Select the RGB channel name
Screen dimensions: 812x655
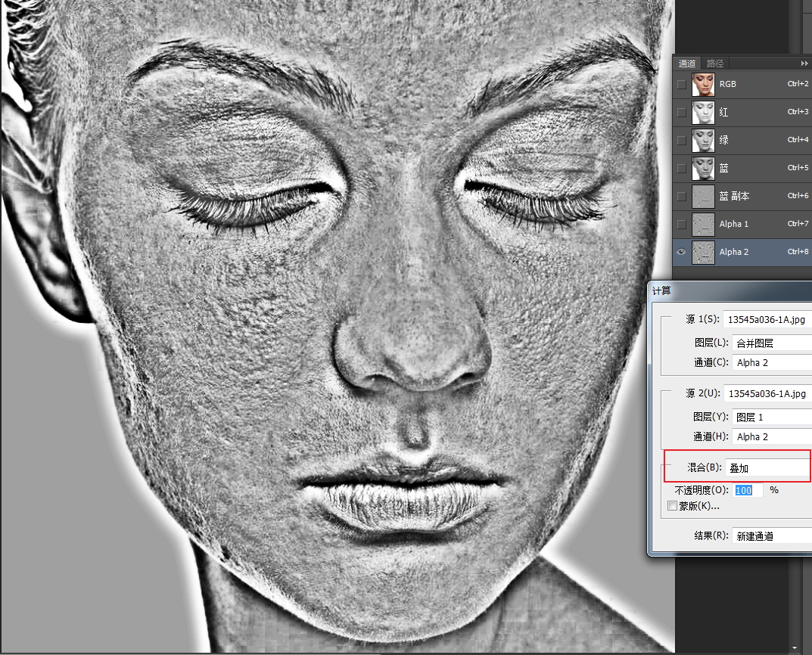pyautogui.click(x=727, y=84)
